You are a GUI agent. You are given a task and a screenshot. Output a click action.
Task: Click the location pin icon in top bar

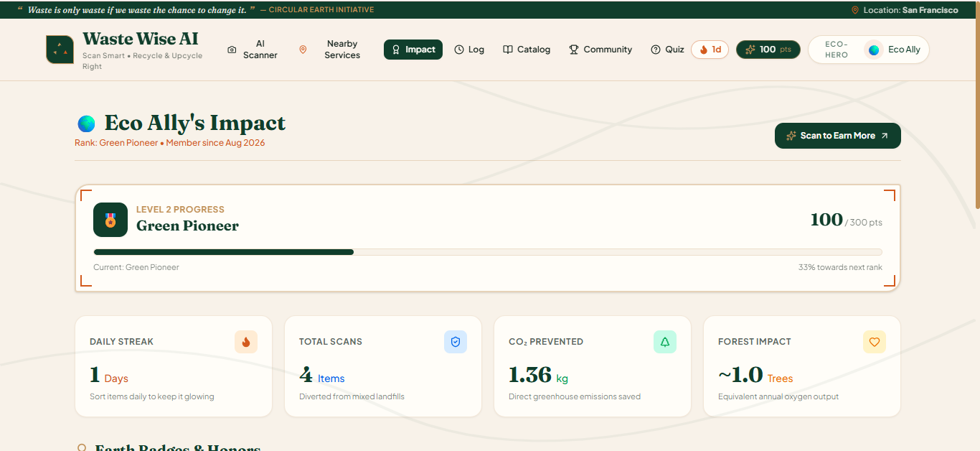(x=854, y=10)
